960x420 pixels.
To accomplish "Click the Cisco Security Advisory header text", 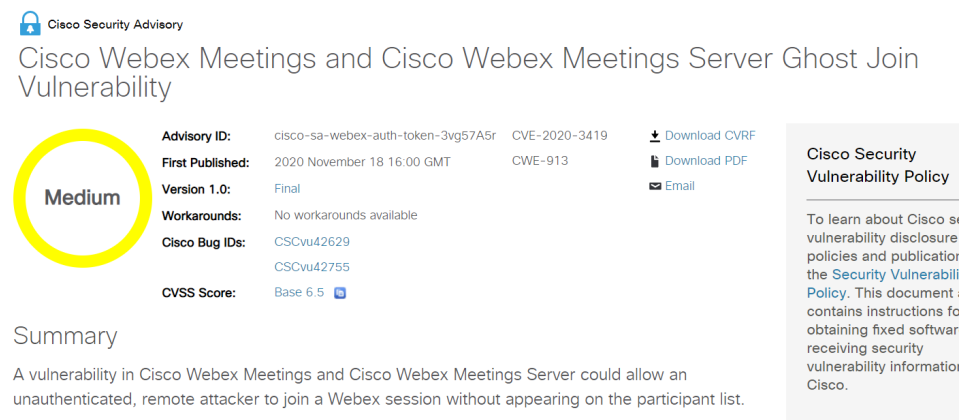I will [115, 25].
